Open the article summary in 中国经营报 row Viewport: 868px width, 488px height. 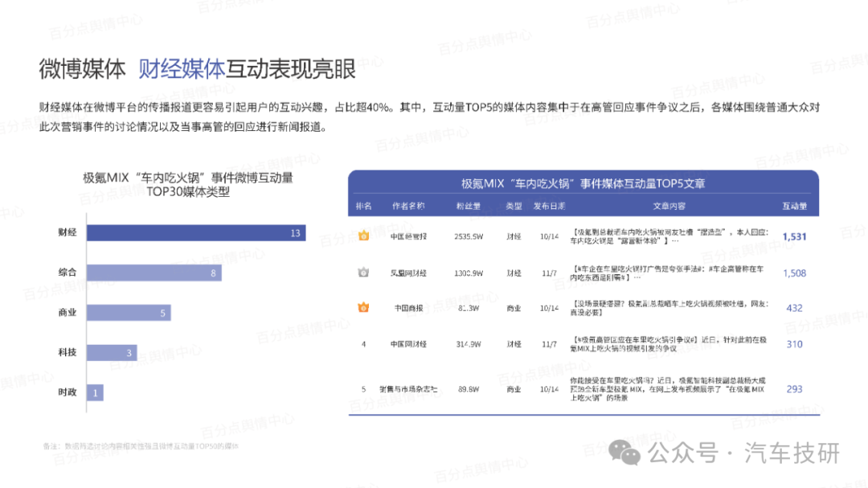tap(669, 236)
